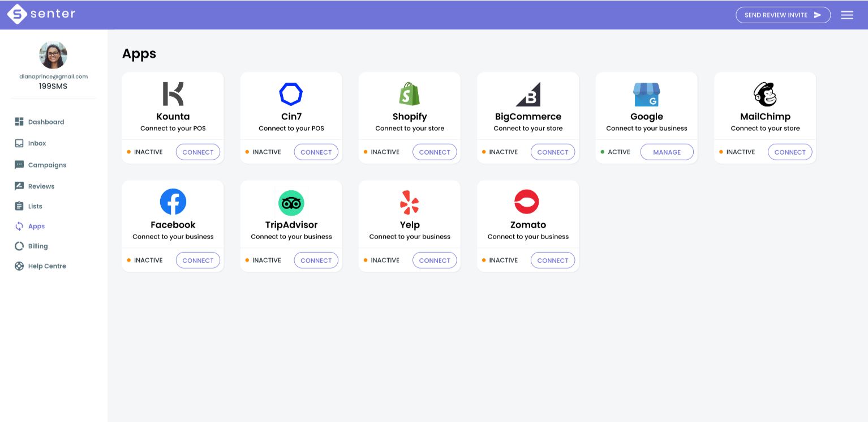Click the Facebook logo
Viewport: 868px width, 422px height.
tap(173, 202)
